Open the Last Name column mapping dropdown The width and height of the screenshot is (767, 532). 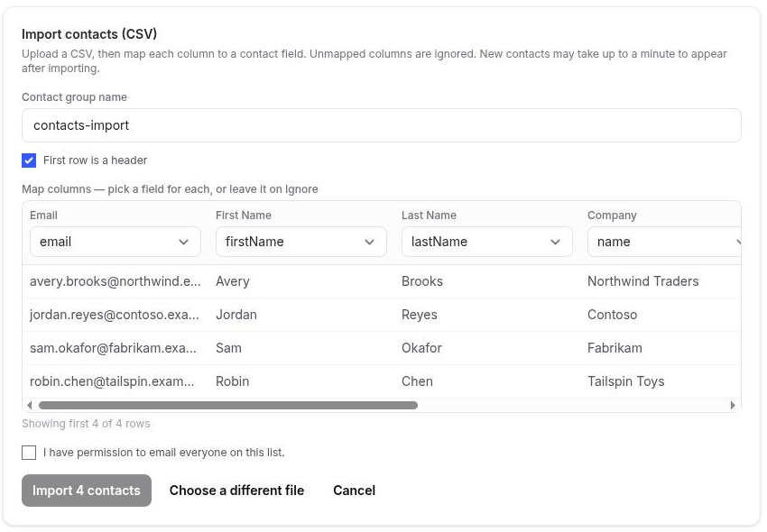point(487,242)
